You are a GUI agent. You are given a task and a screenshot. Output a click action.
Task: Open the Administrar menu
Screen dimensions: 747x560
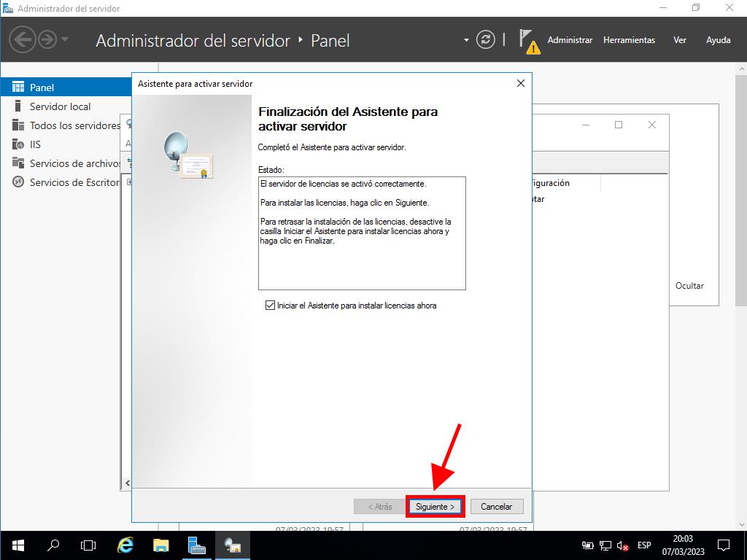click(x=570, y=40)
